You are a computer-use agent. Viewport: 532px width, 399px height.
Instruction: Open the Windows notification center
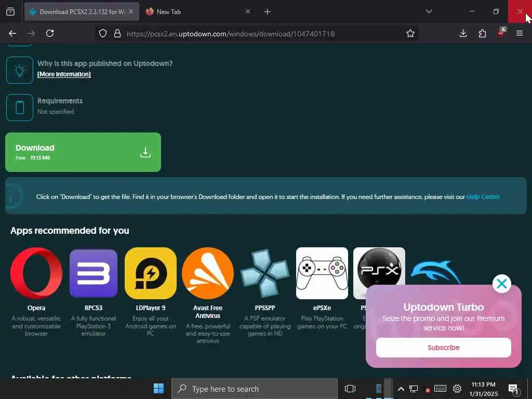(514, 389)
